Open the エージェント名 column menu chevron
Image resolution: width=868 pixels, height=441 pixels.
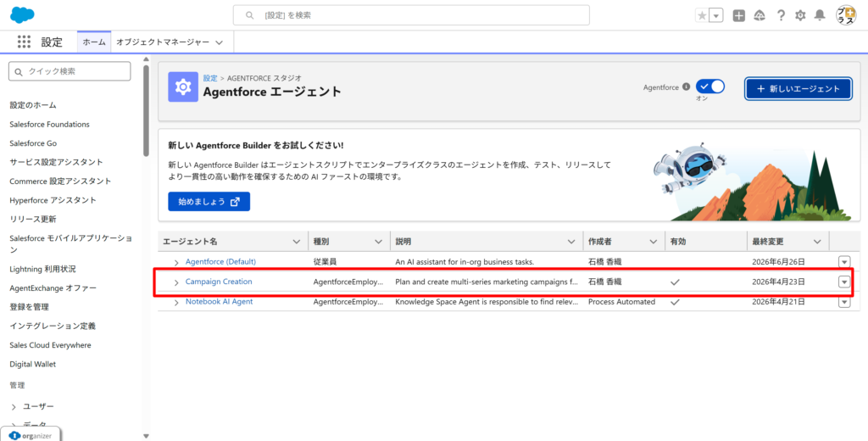[297, 242]
